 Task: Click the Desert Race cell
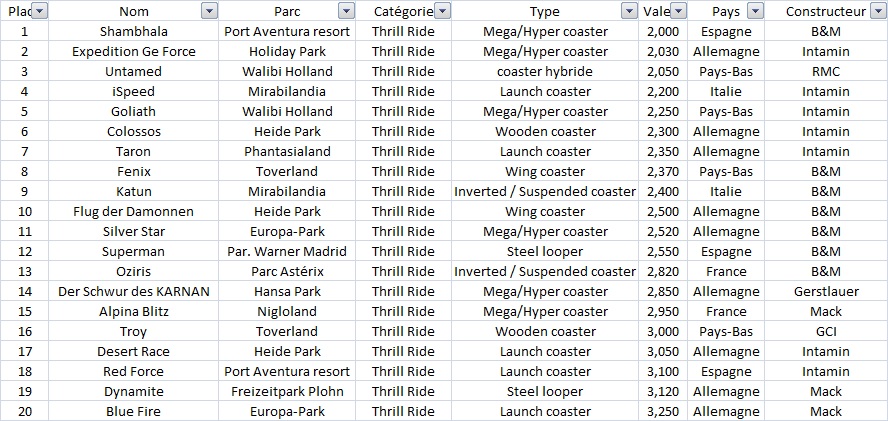point(134,352)
